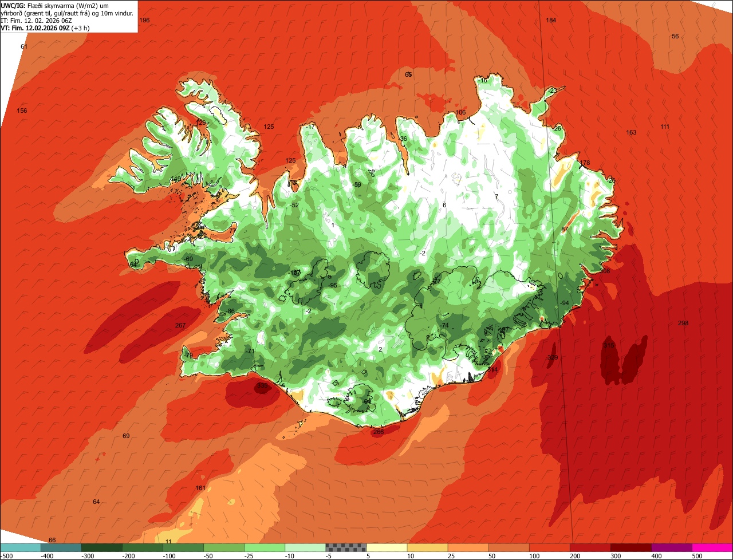This screenshot has height=560, width=733.
Task: Click the '315' value in the dark red patch
Action: 609,345
